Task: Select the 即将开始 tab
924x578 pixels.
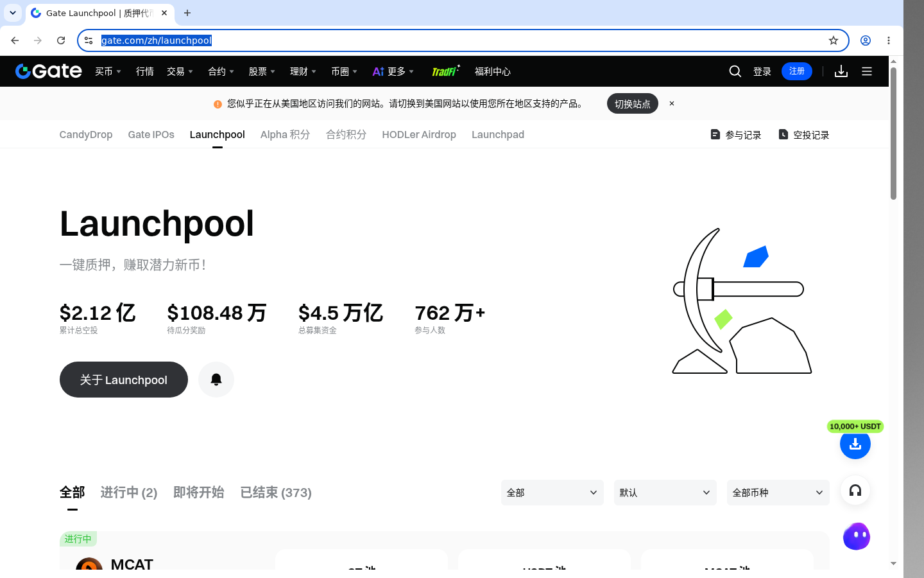Action: click(x=199, y=493)
